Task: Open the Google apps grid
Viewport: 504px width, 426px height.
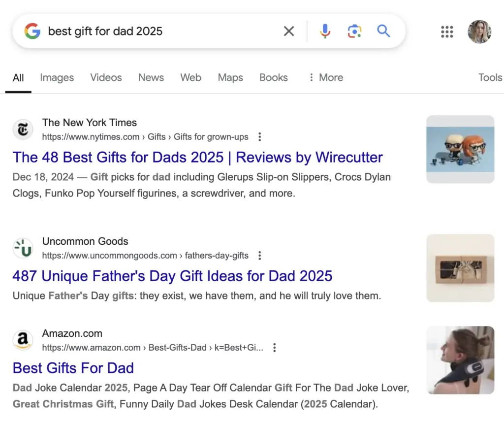Action: click(447, 32)
